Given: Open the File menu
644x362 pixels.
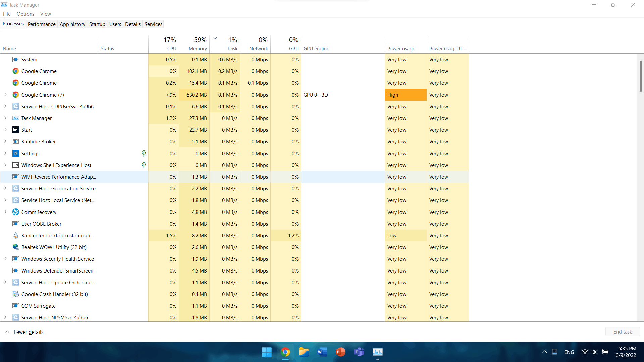Looking at the screenshot, I should point(7,14).
